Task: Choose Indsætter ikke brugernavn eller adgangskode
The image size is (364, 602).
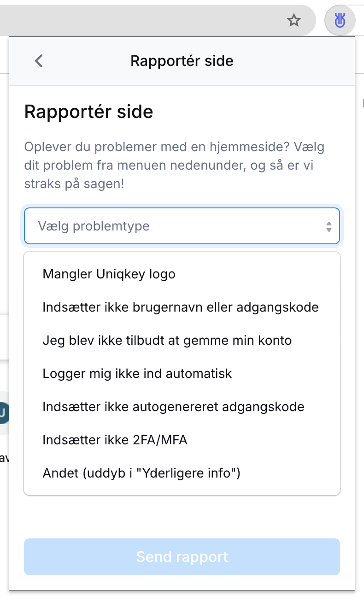Action: (182, 307)
